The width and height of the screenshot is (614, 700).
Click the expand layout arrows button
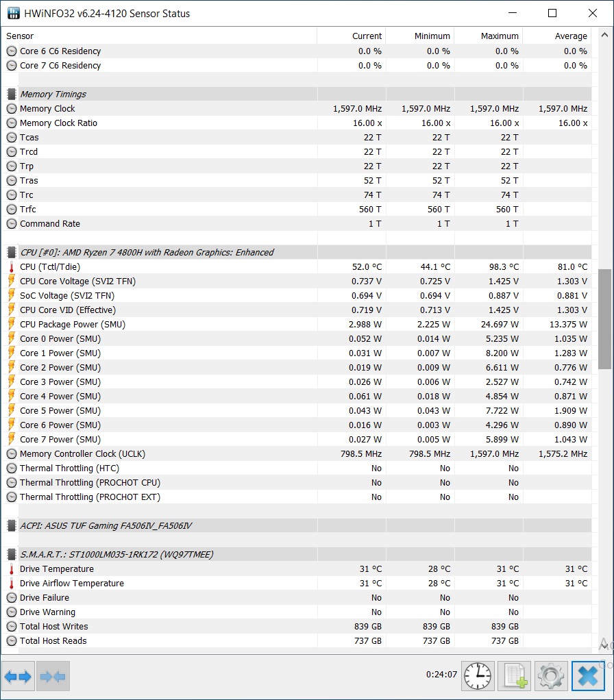pos(19,676)
